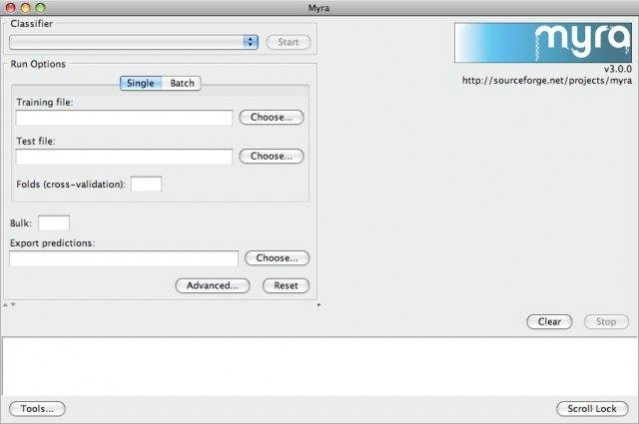This screenshot has height=424, width=639.
Task: Switch to the Single tab
Action: [x=141, y=83]
